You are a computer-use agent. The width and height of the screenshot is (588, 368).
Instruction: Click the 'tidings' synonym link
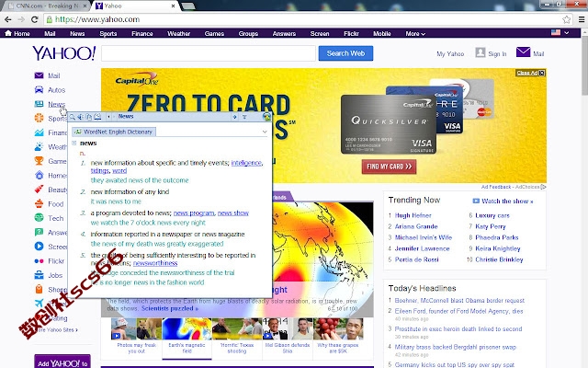[100, 170]
